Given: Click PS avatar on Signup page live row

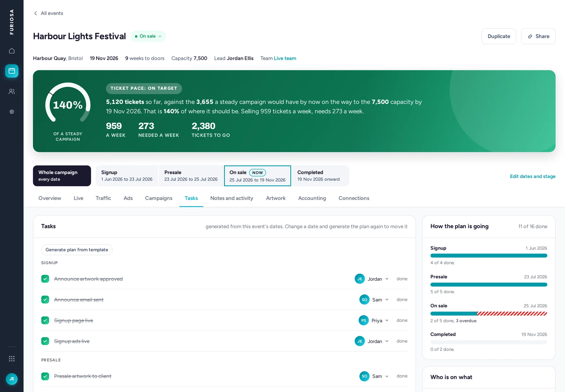Looking at the screenshot, I should [x=364, y=320].
